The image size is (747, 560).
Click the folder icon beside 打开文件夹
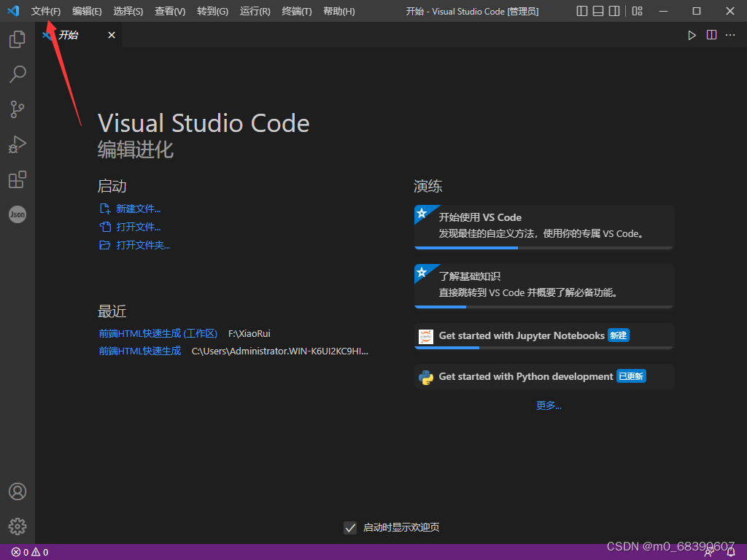[105, 245]
